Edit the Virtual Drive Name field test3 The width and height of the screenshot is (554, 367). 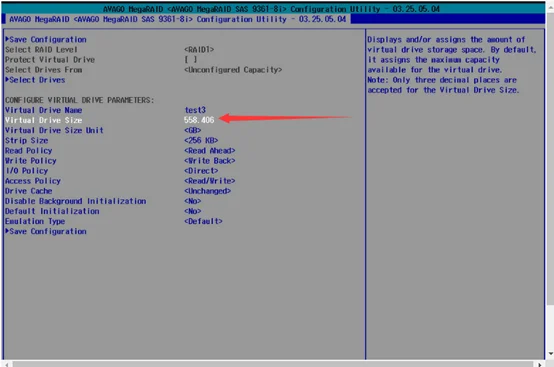(x=195, y=110)
